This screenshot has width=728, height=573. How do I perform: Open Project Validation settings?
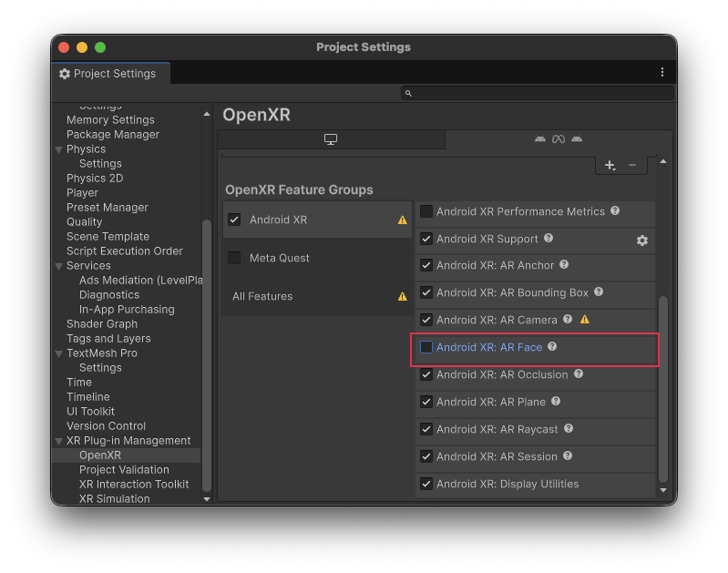coord(124,470)
